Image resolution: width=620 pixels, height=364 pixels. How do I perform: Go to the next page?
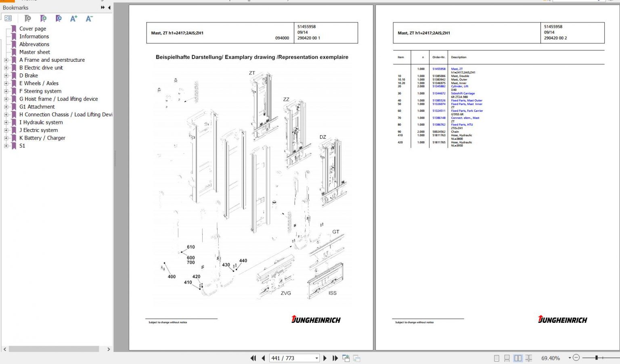(x=325, y=358)
